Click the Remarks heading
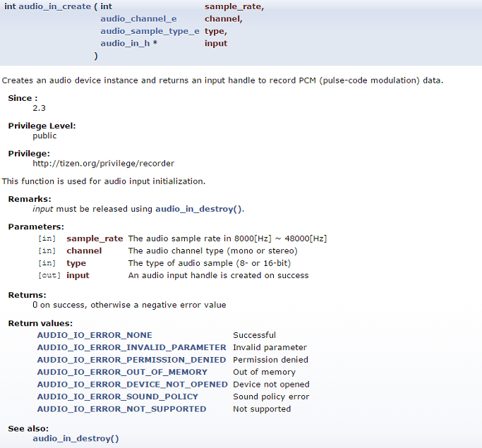The width and height of the screenshot is (482, 448). pyautogui.click(x=30, y=199)
